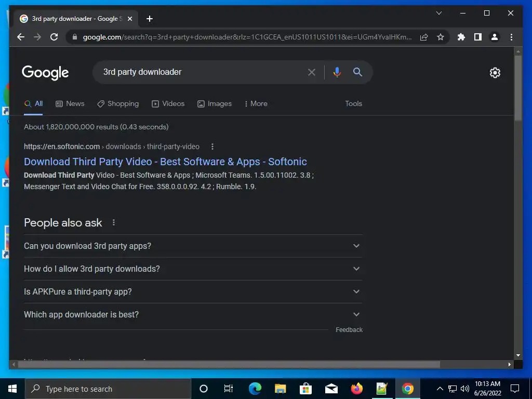The image size is (532, 399).
Task: Expand "Is APKPure a third-party app?"
Action: click(x=193, y=291)
